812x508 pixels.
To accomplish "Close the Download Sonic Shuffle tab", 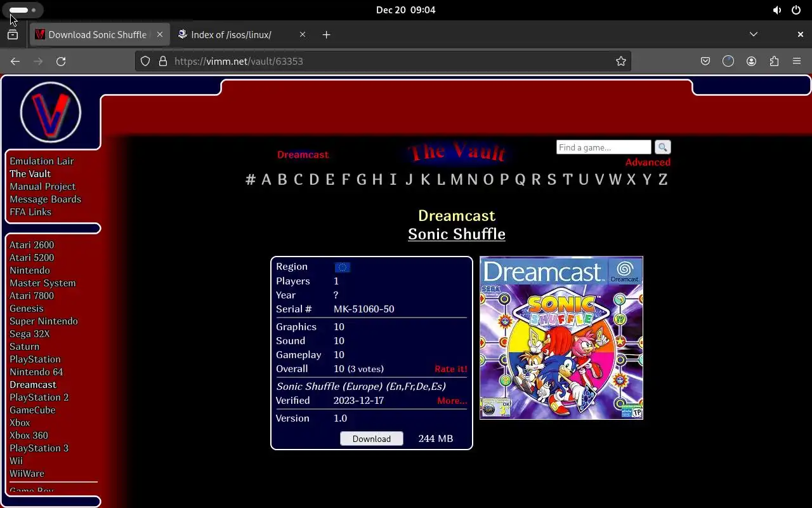I will click(160, 34).
